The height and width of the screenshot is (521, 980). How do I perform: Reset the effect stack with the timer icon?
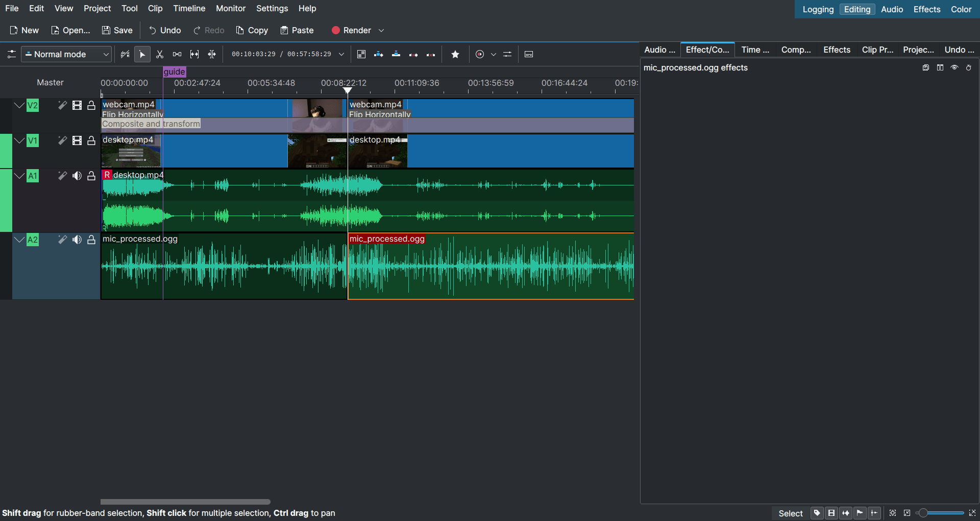(x=968, y=67)
